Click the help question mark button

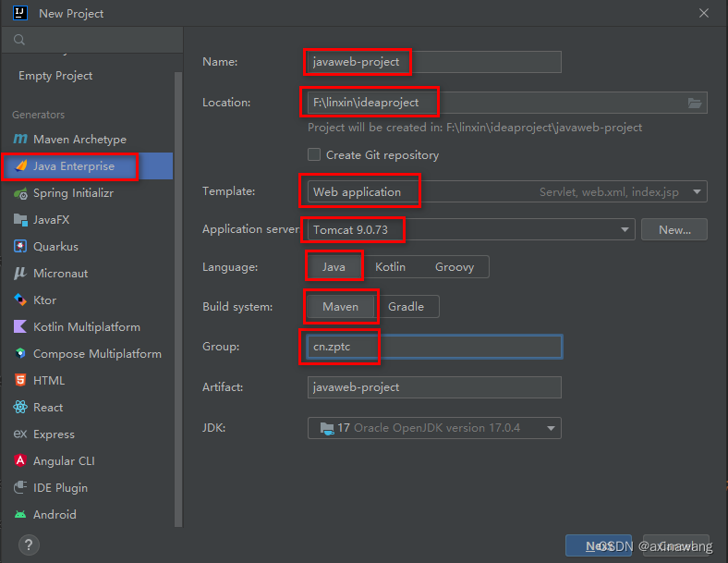pos(29,545)
